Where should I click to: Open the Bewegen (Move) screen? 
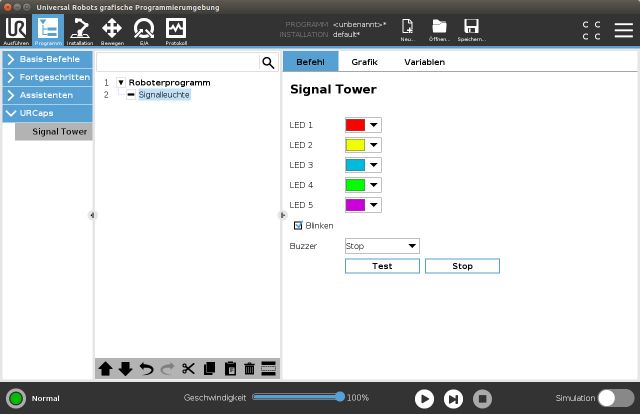coord(112,30)
